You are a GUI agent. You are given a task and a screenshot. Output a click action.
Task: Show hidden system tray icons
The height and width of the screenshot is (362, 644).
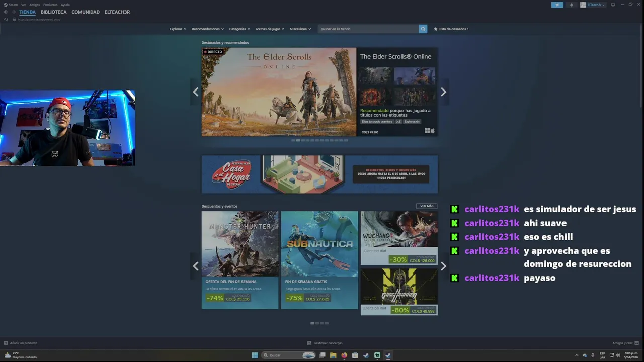tap(577, 355)
